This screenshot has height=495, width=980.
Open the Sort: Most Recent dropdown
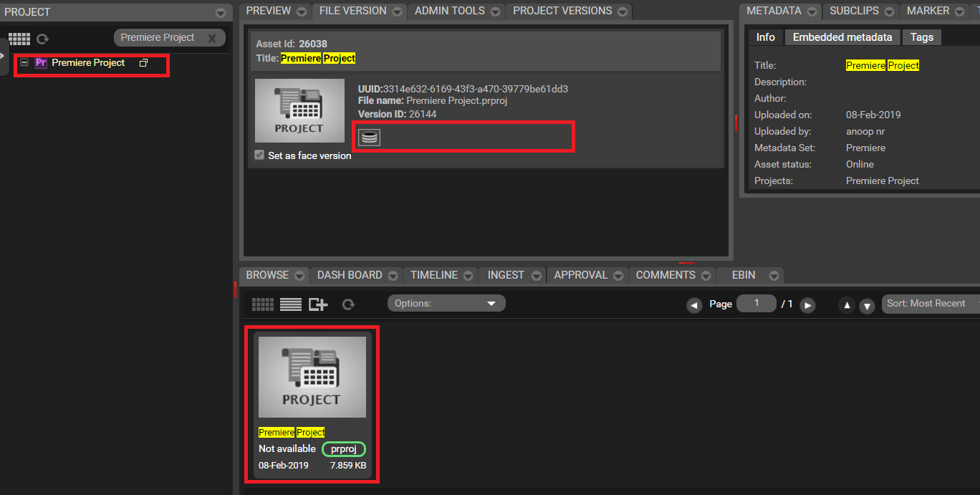pos(931,303)
